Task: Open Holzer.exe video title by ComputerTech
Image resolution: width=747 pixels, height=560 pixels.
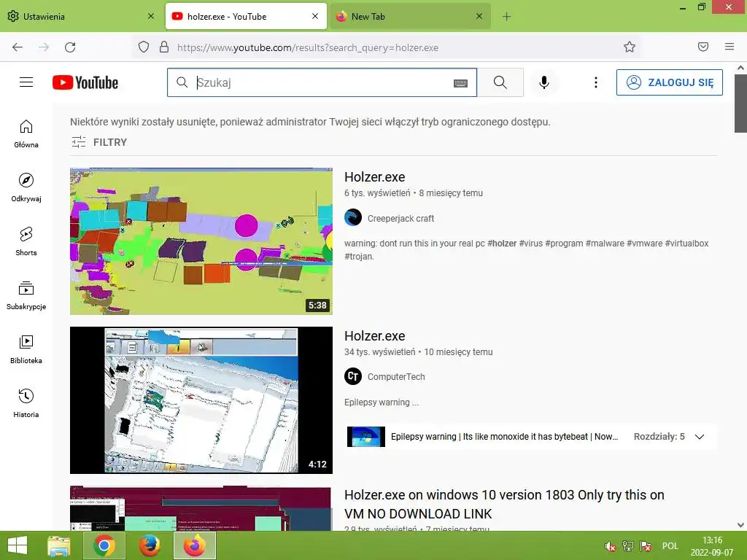Action: tap(374, 335)
